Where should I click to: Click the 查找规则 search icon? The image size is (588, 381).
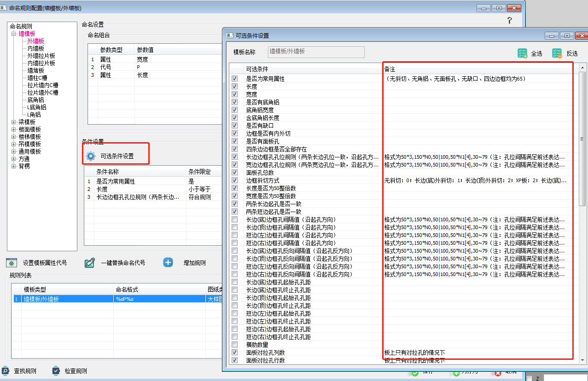pyautogui.click(x=6, y=371)
